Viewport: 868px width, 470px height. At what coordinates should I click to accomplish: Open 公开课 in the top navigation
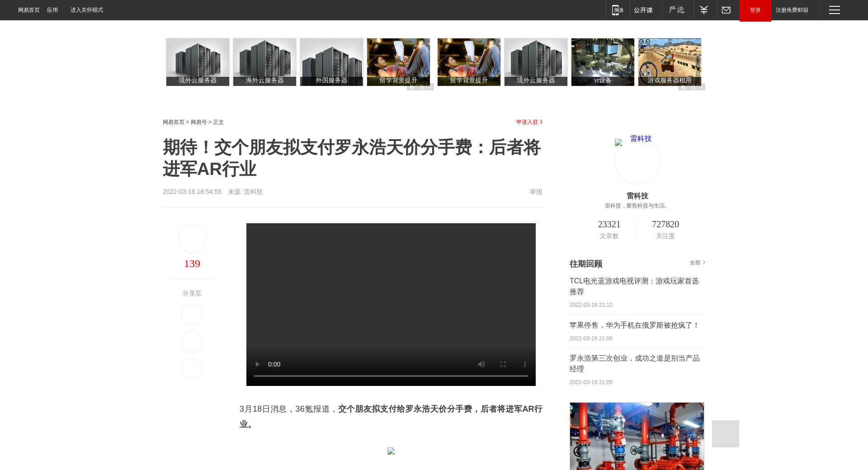643,10
